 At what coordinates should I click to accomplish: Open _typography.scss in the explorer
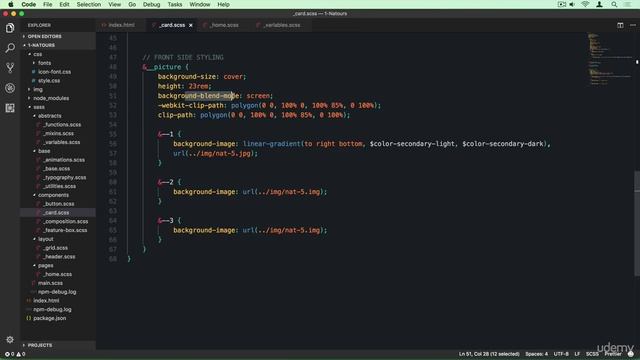(x=58, y=178)
